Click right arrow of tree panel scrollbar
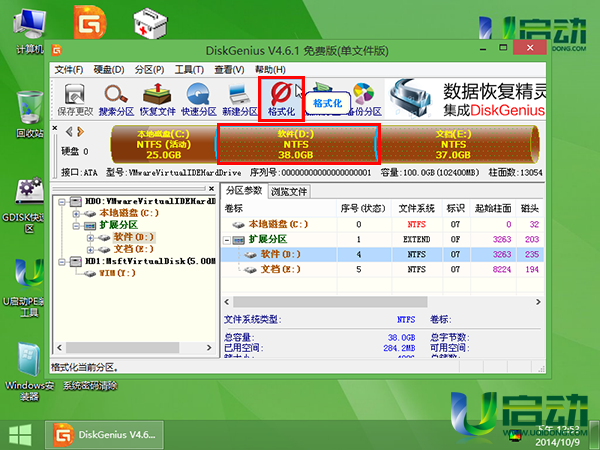 (x=209, y=347)
